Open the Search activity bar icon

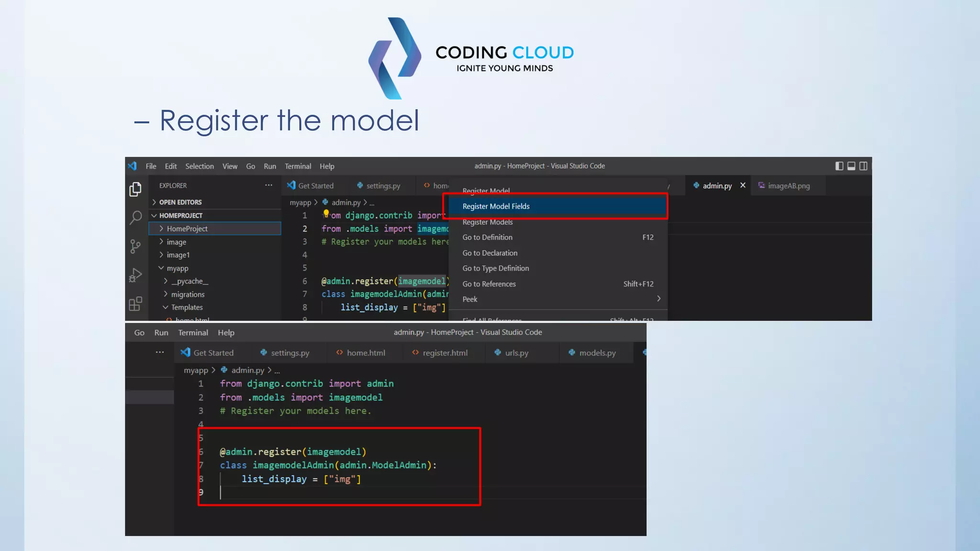tap(135, 218)
